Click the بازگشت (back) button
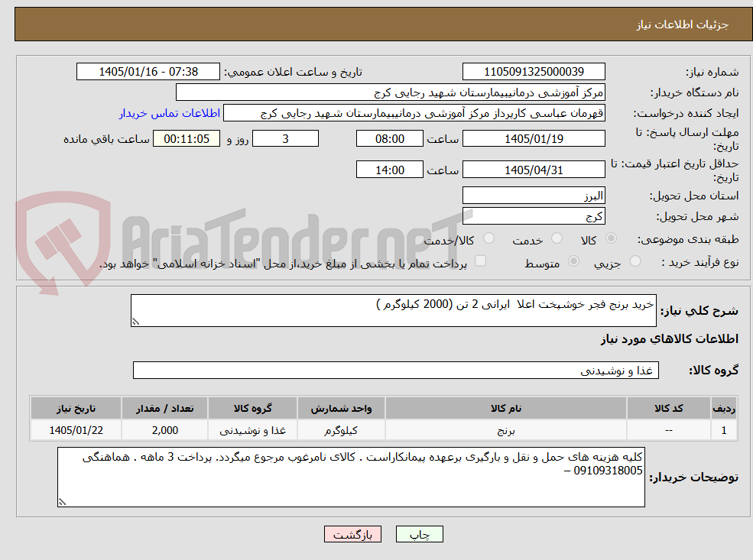753x560 pixels. tap(352, 534)
